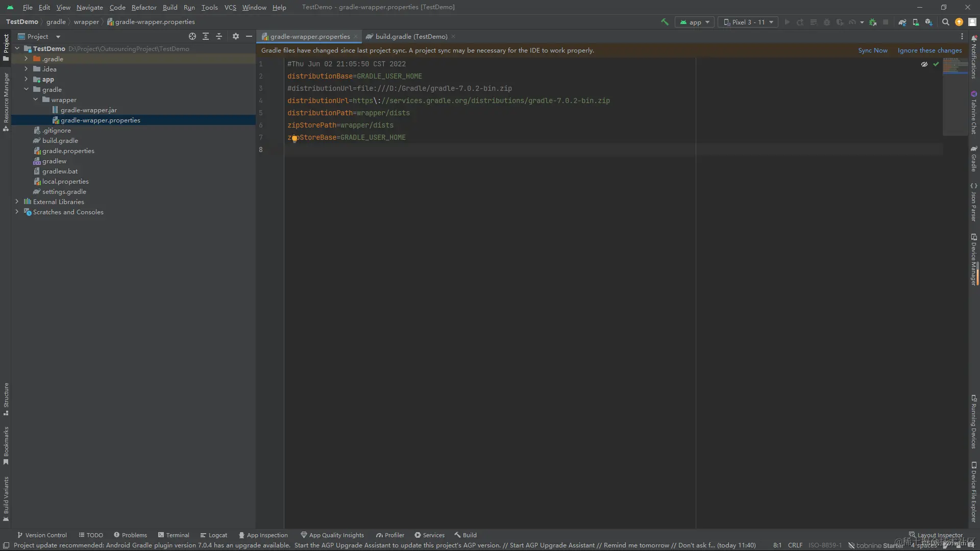Click CRLF line separator in status bar
This screenshot has width=980, height=551.
click(795, 545)
